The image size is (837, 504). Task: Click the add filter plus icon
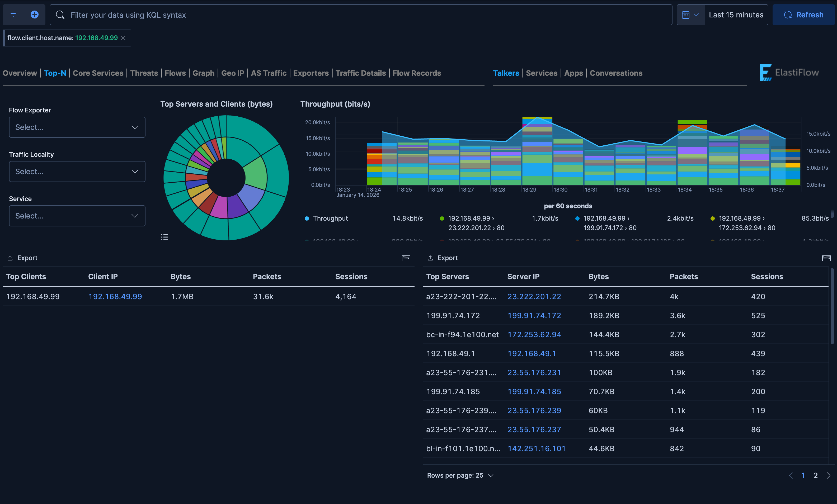coord(34,15)
